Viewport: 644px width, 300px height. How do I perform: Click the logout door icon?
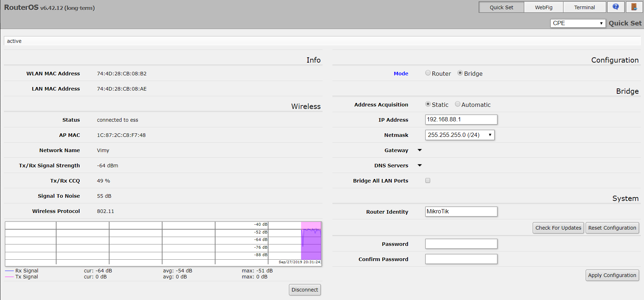(x=634, y=7)
